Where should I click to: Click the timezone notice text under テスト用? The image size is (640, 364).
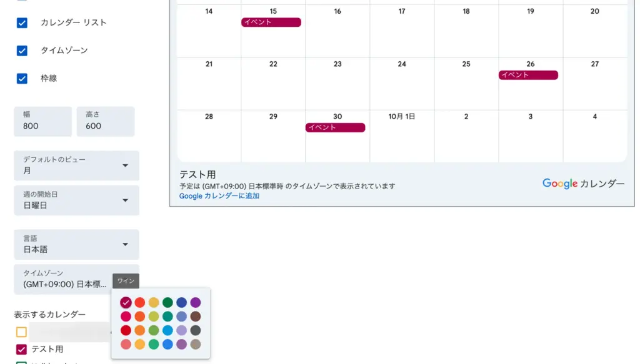click(x=287, y=186)
